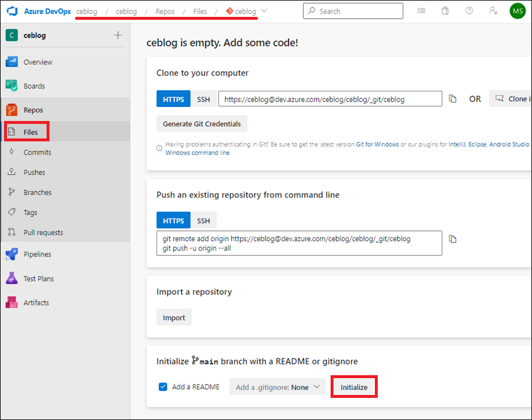Open Pull requests in the Repos menu
The image size is (532, 420).
coord(44,233)
